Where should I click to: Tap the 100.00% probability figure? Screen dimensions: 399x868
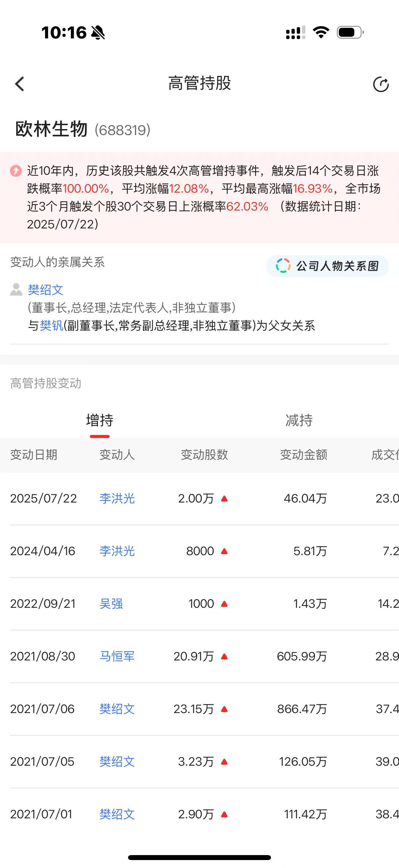pos(86,189)
